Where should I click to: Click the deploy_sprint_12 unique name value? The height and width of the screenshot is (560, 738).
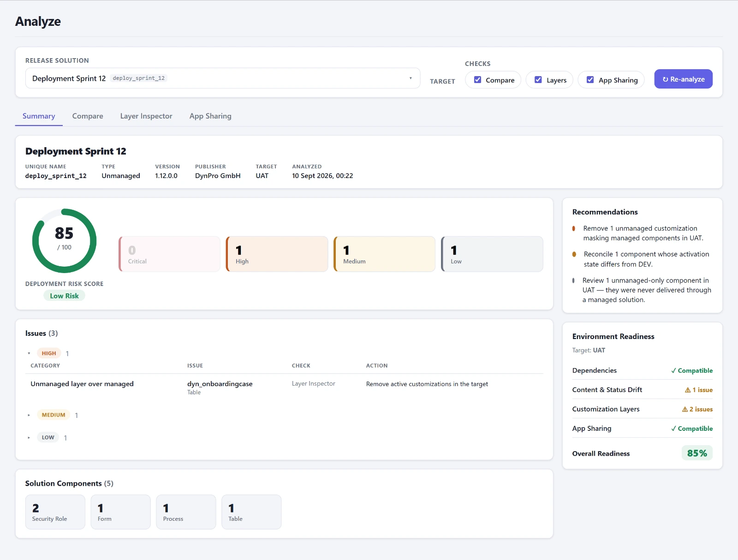pos(56,176)
